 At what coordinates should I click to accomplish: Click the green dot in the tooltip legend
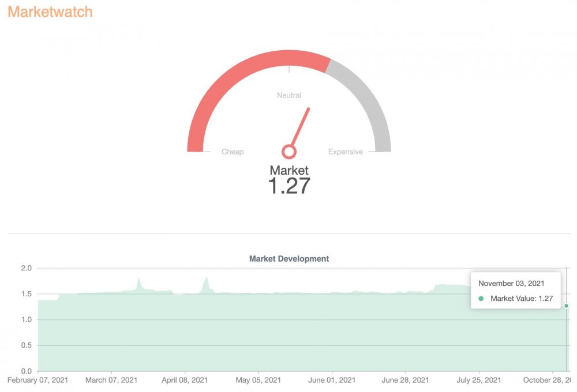(x=481, y=299)
